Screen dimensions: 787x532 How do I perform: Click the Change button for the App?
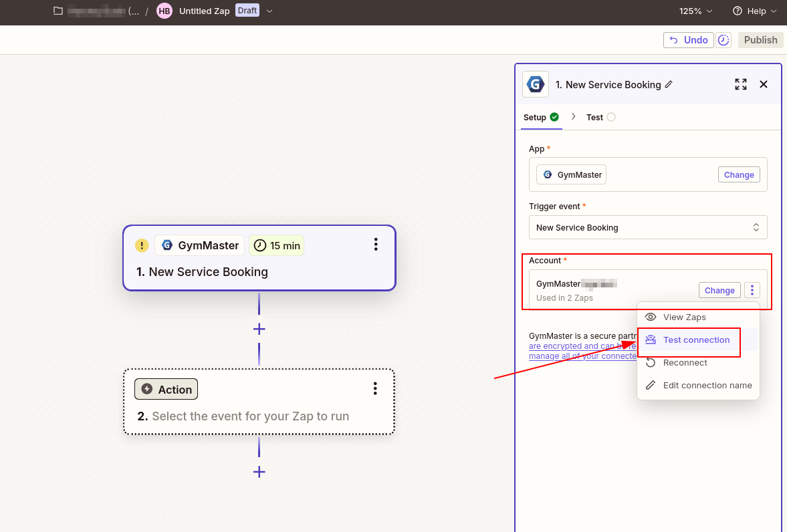click(738, 174)
